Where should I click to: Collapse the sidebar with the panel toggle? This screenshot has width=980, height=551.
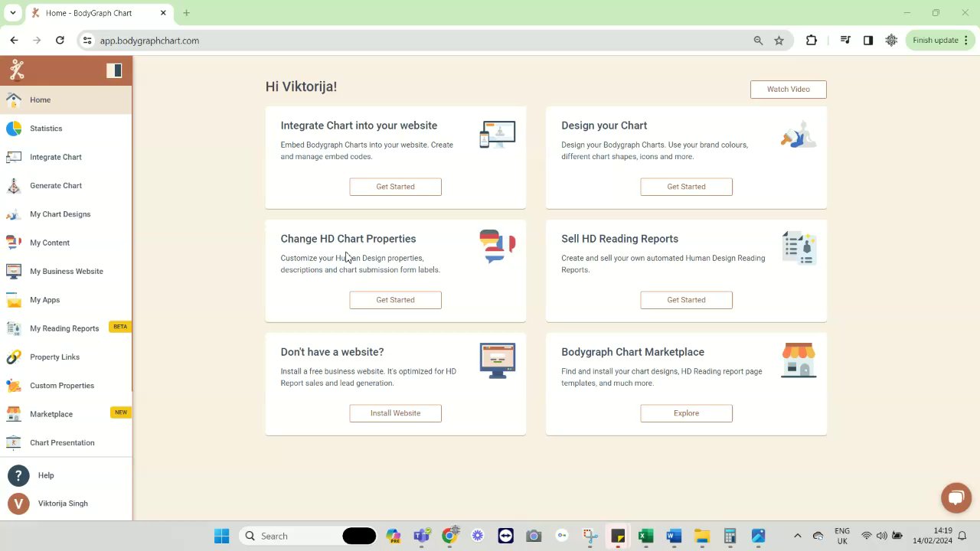click(114, 70)
